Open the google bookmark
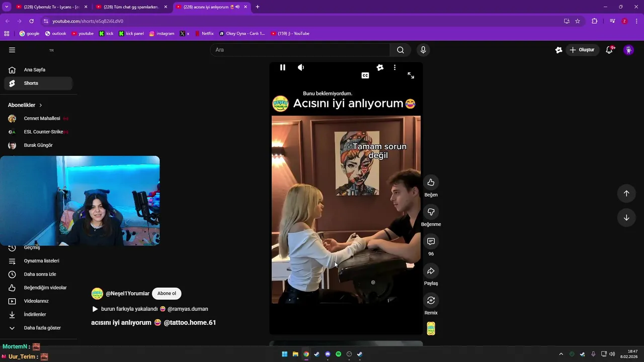 click(x=29, y=34)
